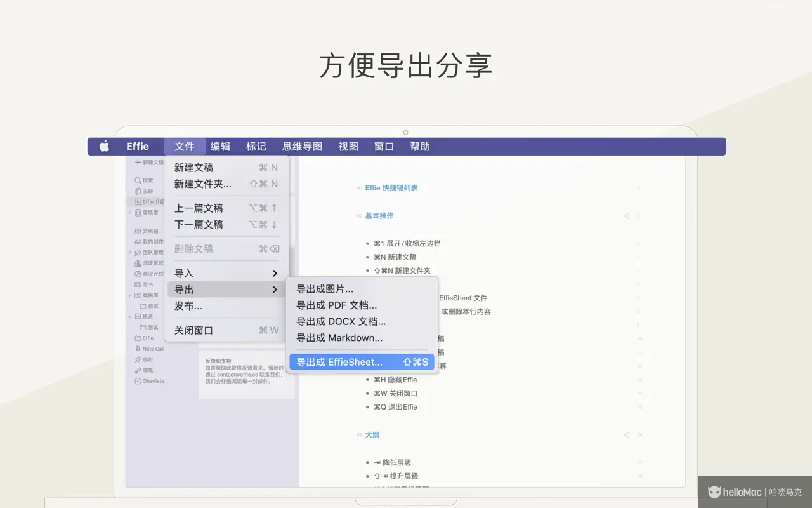Screen dimensions: 812x508
Task: Click the 我的创作 glasses icon
Action: (138, 242)
